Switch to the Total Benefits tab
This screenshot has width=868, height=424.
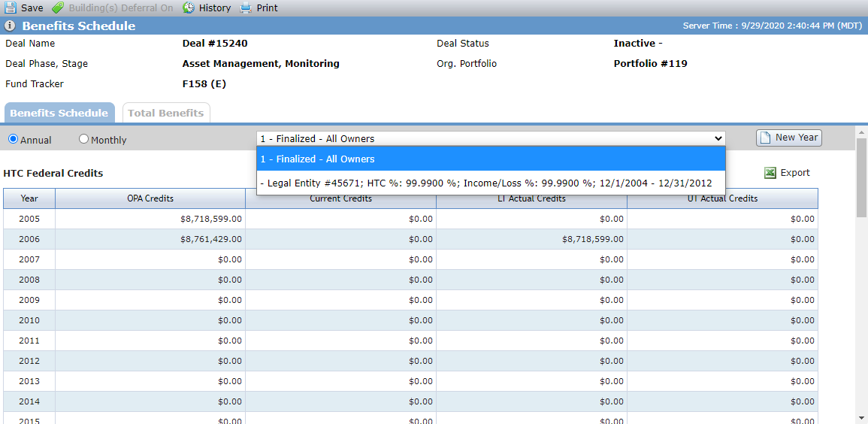point(166,113)
